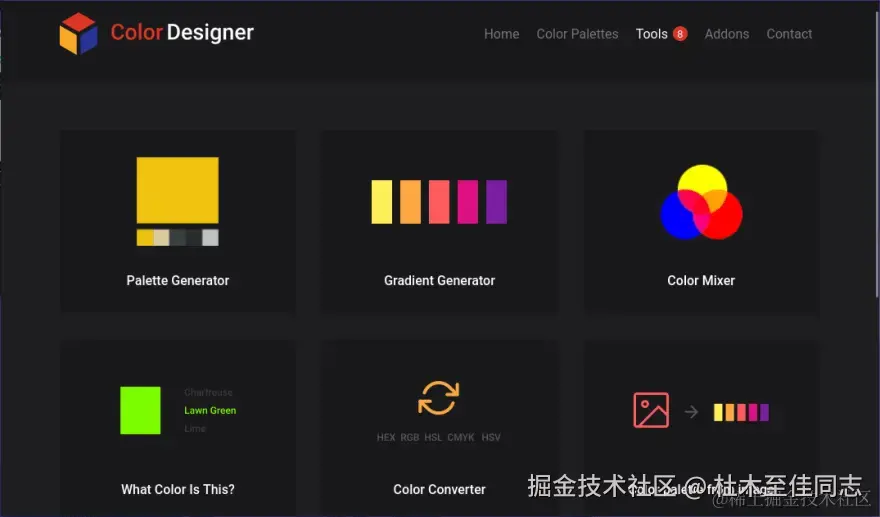Click the small swatch strip under yellow square

[177, 237]
